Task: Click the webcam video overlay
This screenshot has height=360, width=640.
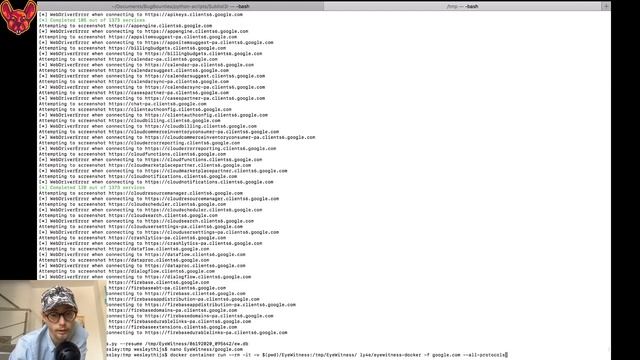Action: [53, 320]
